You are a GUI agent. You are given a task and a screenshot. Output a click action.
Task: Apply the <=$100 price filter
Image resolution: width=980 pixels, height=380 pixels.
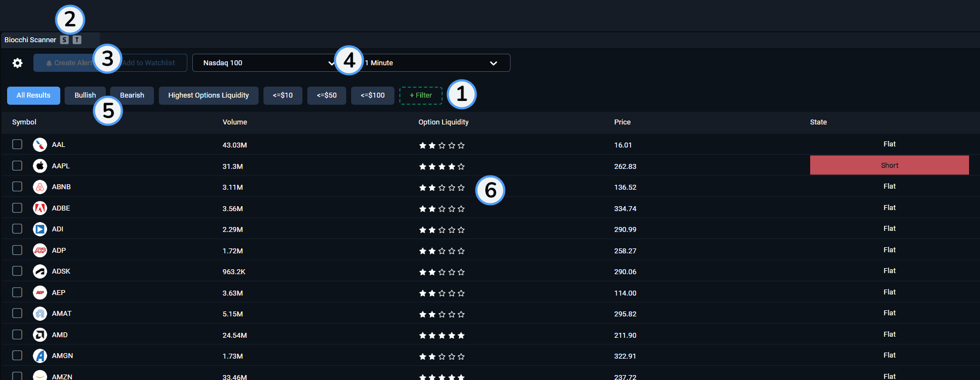tap(372, 95)
